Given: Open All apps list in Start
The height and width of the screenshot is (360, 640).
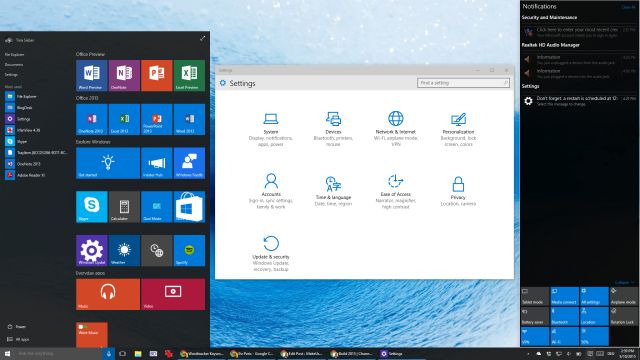Looking at the screenshot, I should click(18, 339).
